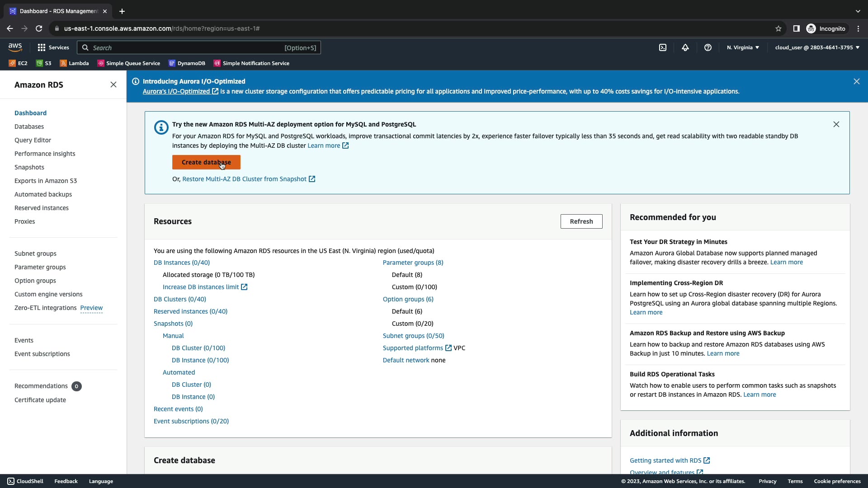Open EC2 shortcut in favorites bar

coord(18,63)
